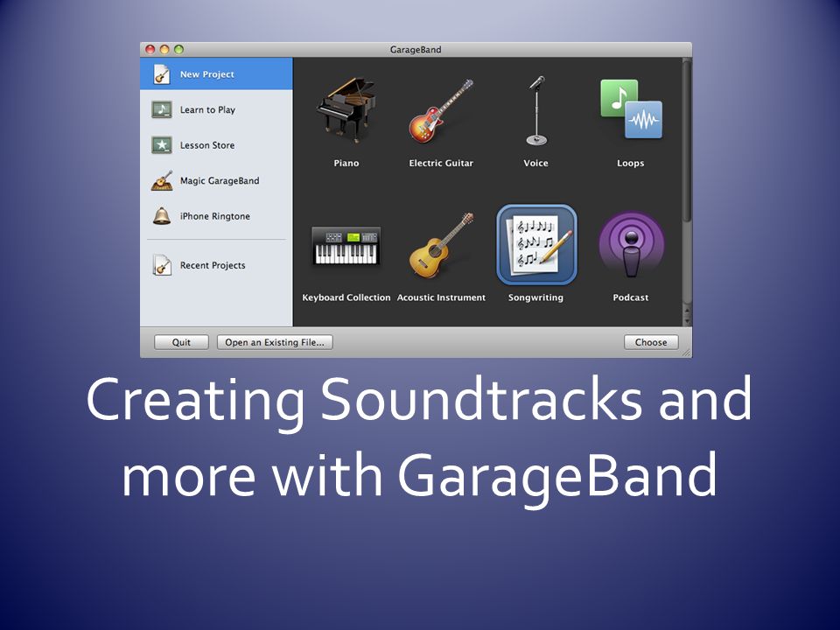Click the iPhone Ringtone bell icon

[162, 216]
